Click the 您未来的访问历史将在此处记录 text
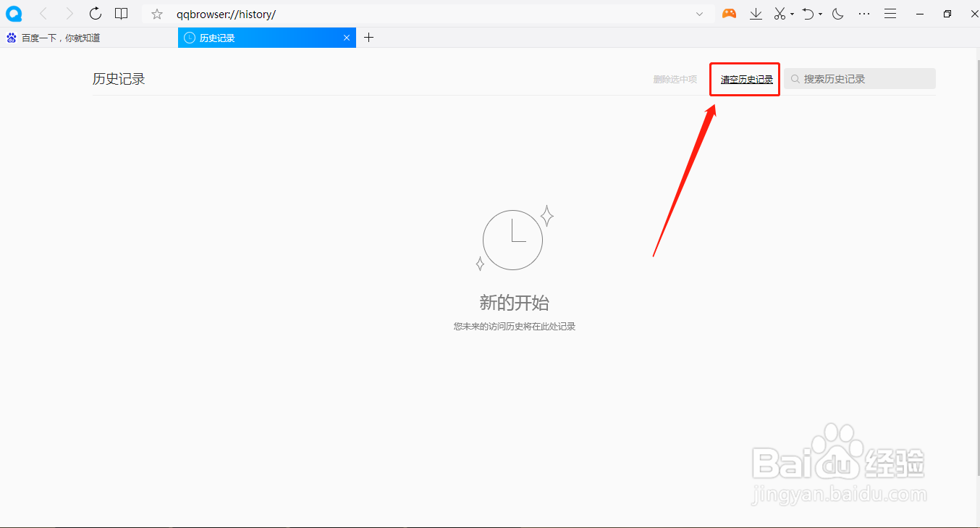The image size is (980, 528). pyautogui.click(x=515, y=327)
